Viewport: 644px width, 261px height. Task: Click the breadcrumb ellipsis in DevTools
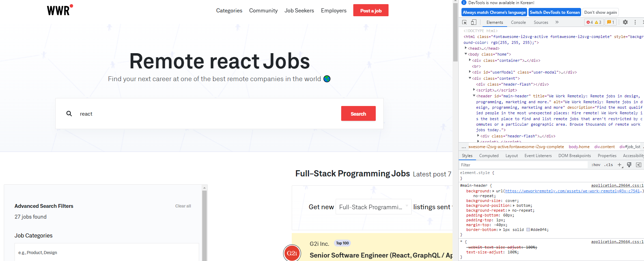tap(464, 147)
